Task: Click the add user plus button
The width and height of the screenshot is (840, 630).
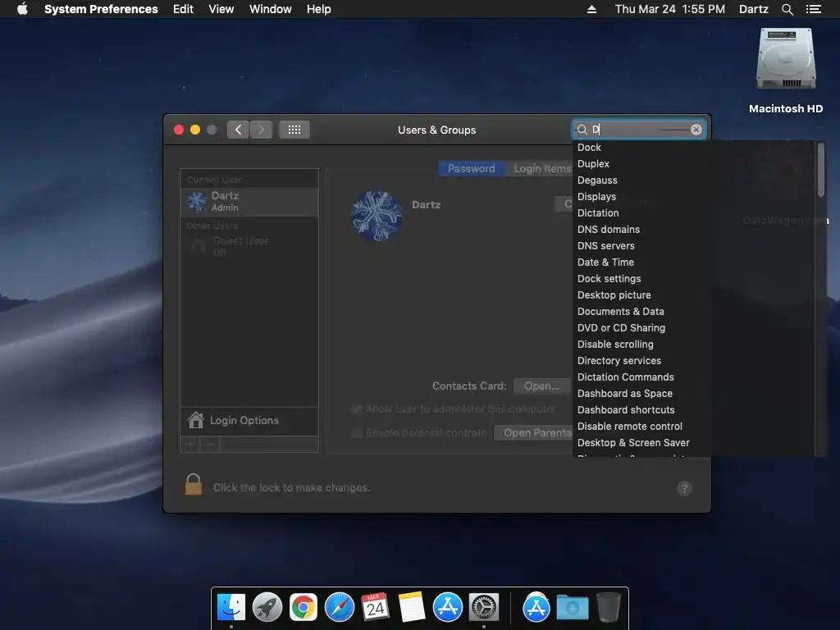Action: point(190,444)
